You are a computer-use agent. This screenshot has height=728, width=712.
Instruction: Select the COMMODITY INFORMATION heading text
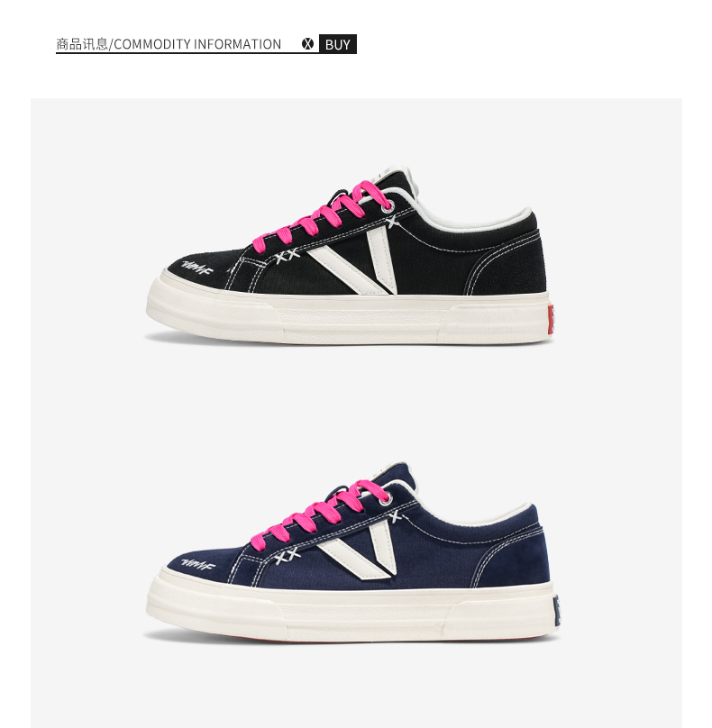[196, 44]
